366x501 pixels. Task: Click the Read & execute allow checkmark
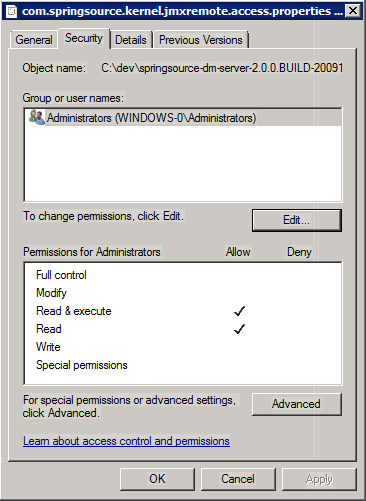239,311
